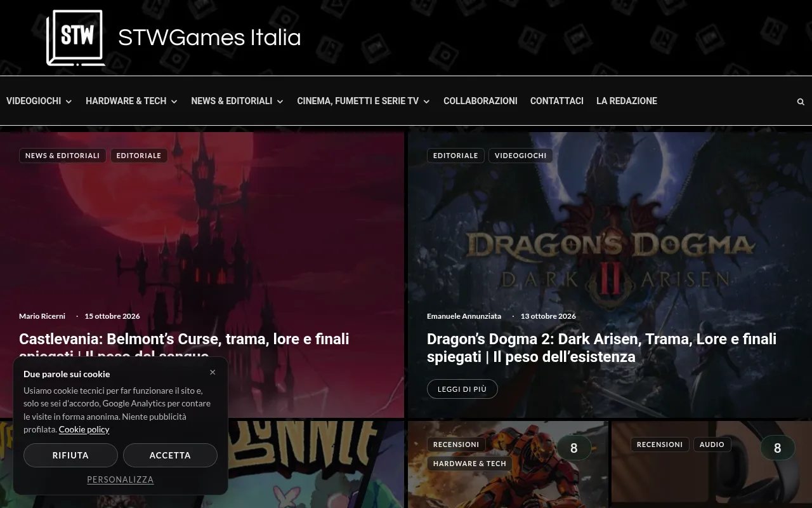Click score badge 8 on robot card
812x508 pixels.
click(574, 448)
